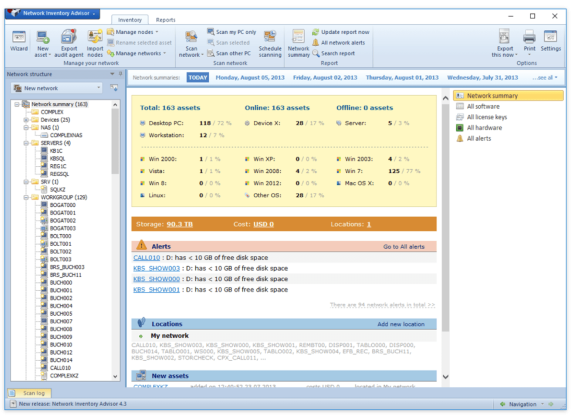Collapse the SERVERS (4) node
Viewport: 571px width, 420px height.
pyautogui.click(x=26, y=143)
